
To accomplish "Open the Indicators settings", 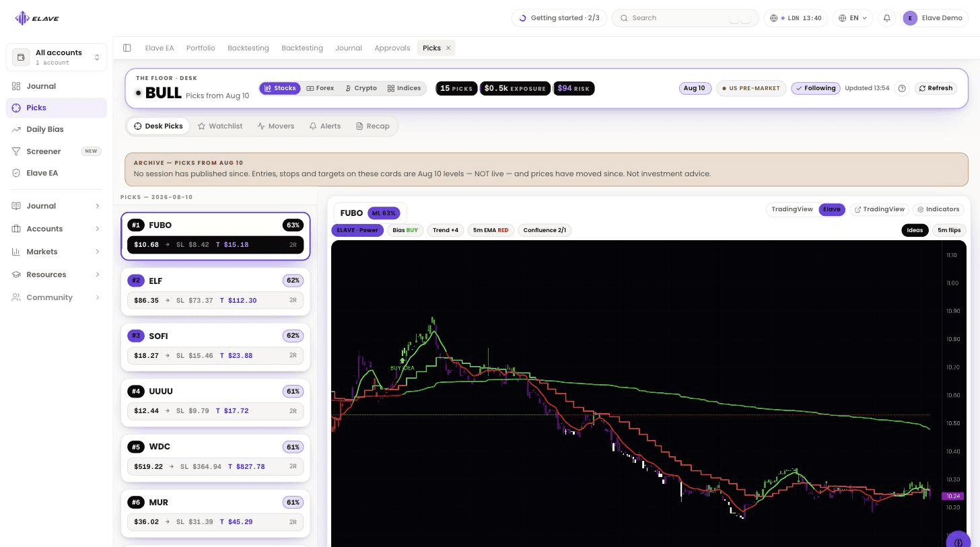I will (938, 209).
